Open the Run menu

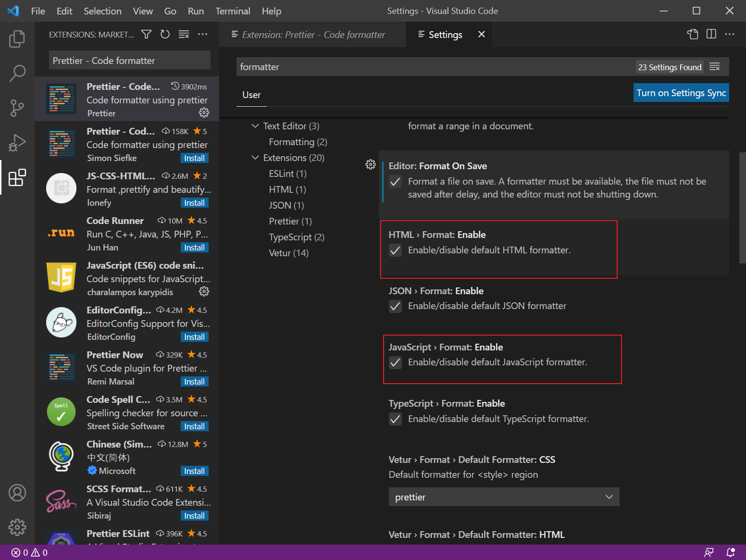point(196,11)
